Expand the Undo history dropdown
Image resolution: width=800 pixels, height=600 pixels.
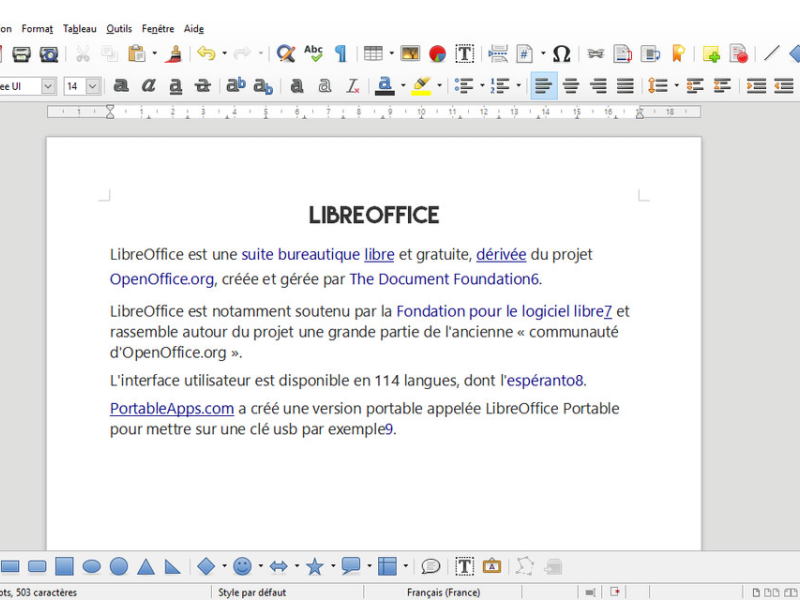tap(224, 53)
